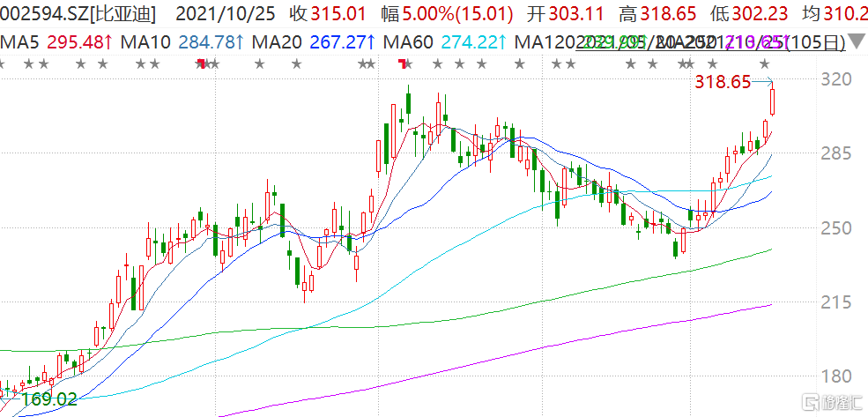Select the date 2021/10/25 in header

pyautogui.click(x=227, y=14)
